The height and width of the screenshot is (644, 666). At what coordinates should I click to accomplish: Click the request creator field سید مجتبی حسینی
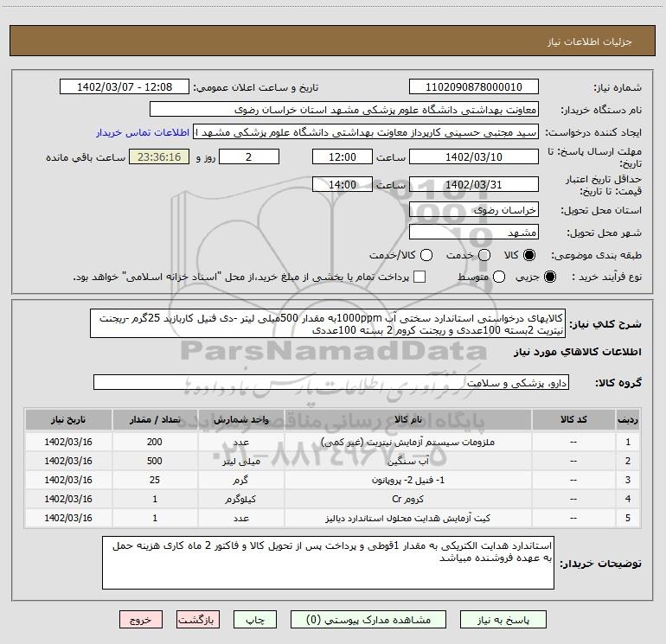click(x=366, y=132)
